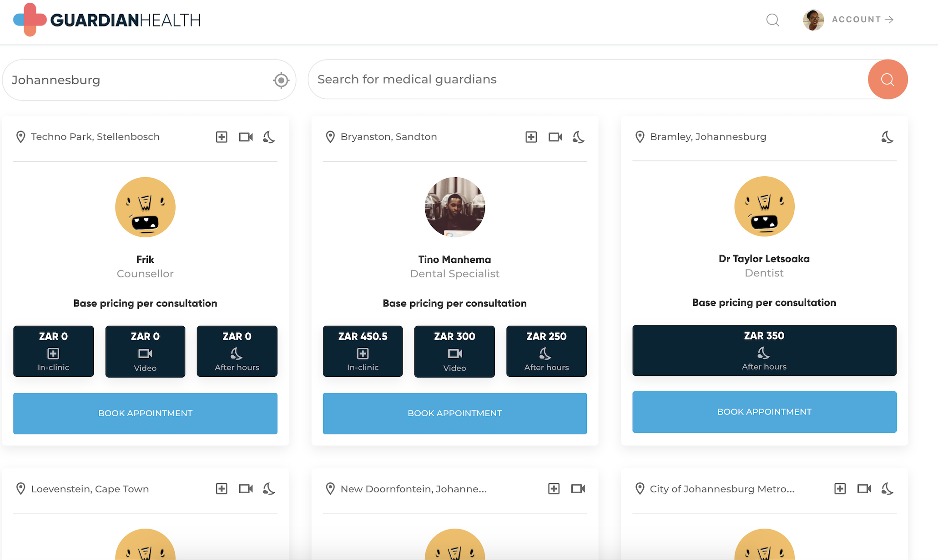Click the account profile avatar
Viewport: 938px width, 560px height.
pyautogui.click(x=813, y=20)
